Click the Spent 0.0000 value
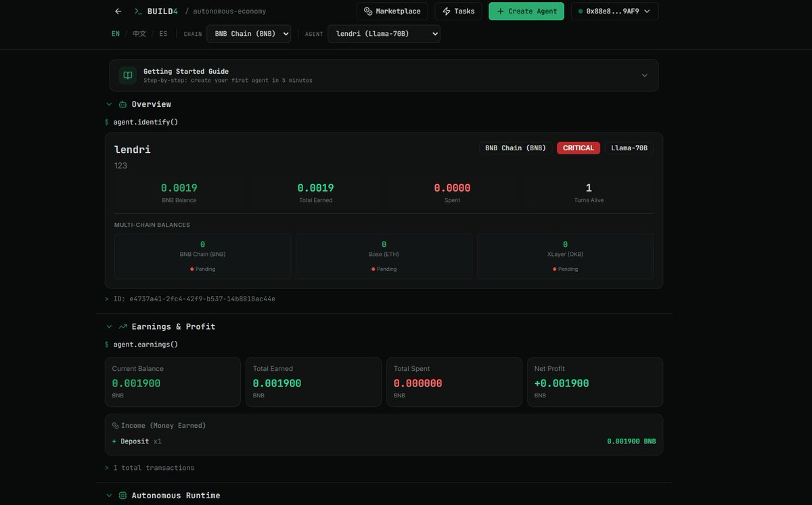 coord(452,188)
